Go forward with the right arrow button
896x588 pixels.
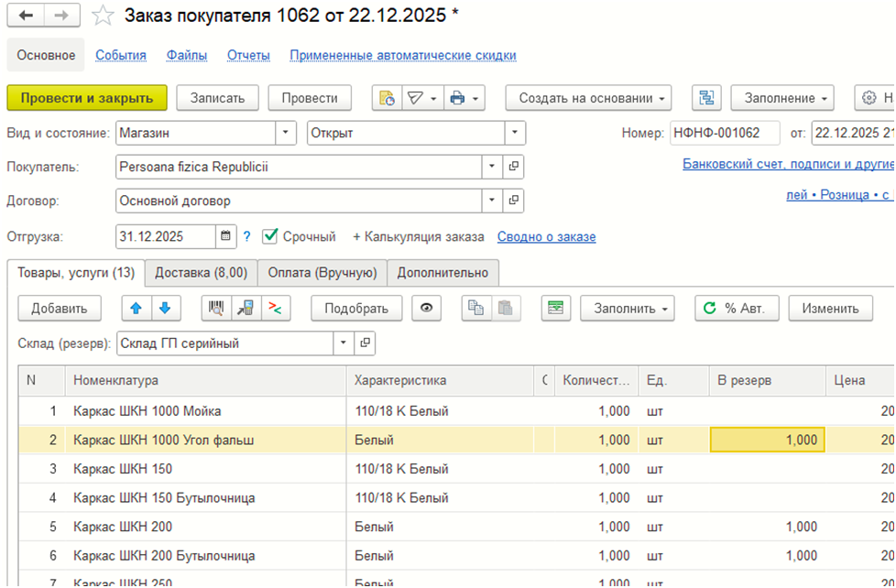click(x=61, y=16)
